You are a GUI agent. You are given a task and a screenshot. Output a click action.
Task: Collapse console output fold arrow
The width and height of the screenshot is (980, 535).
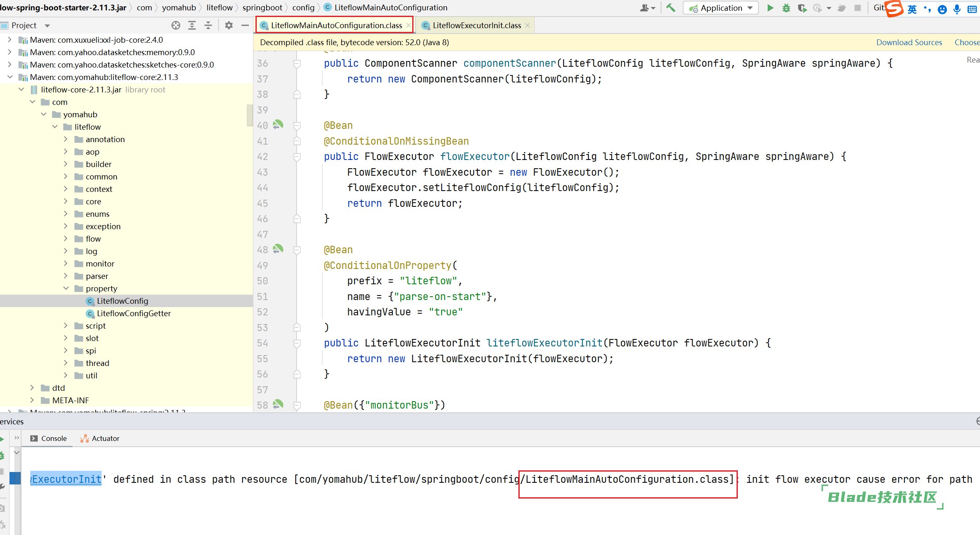(17, 453)
